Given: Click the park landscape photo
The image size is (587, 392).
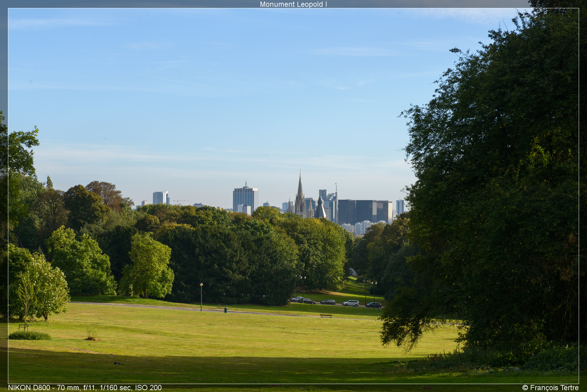Looking at the screenshot, I should coord(293,196).
